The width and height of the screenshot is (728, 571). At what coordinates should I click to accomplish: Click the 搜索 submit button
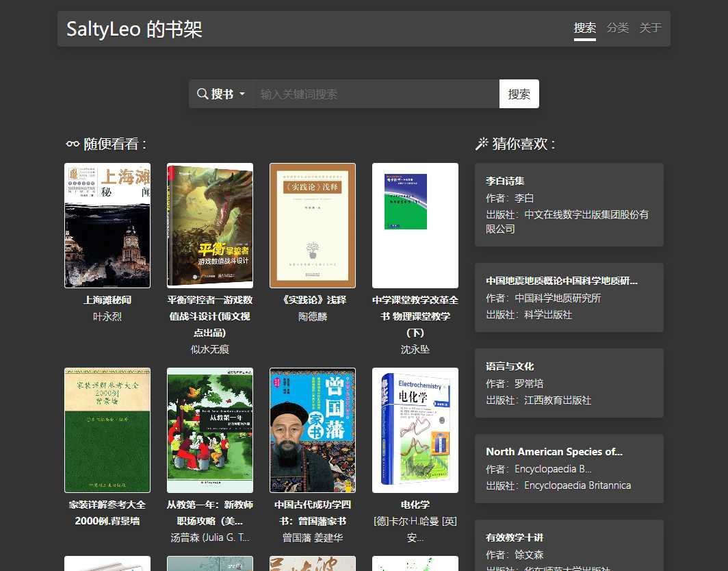[x=519, y=94]
